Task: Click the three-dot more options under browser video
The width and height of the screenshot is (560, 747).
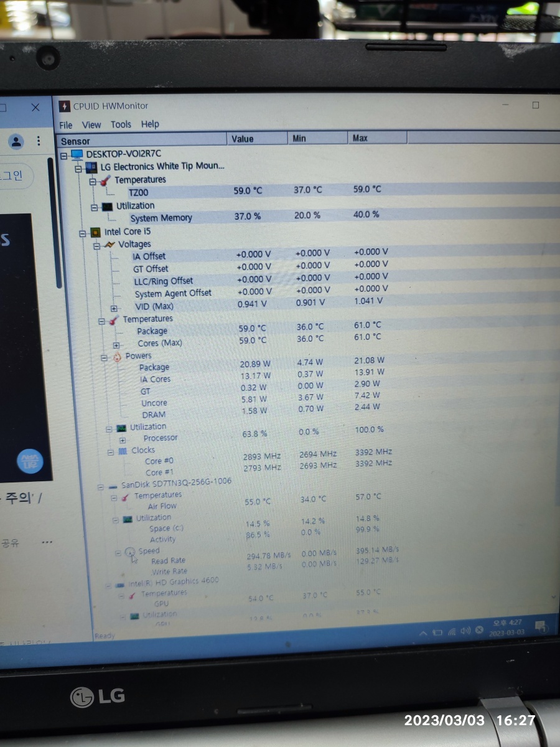Action: tap(47, 542)
